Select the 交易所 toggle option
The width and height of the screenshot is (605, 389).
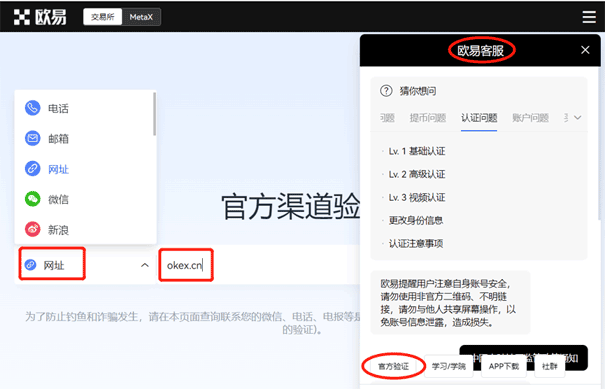coord(103,17)
